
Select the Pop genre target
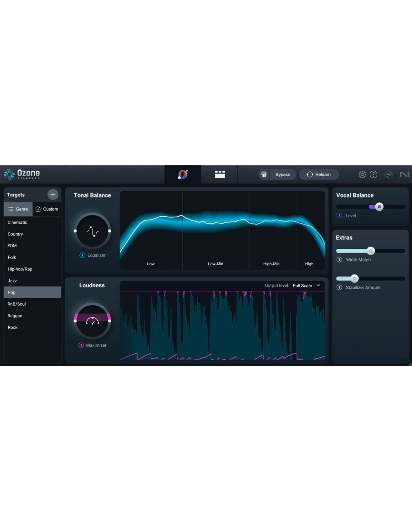[x=32, y=292]
